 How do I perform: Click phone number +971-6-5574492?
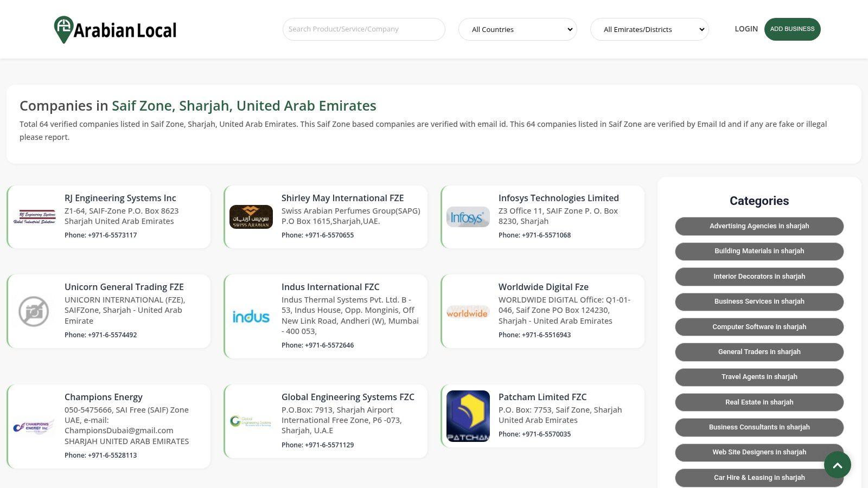point(112,335)
